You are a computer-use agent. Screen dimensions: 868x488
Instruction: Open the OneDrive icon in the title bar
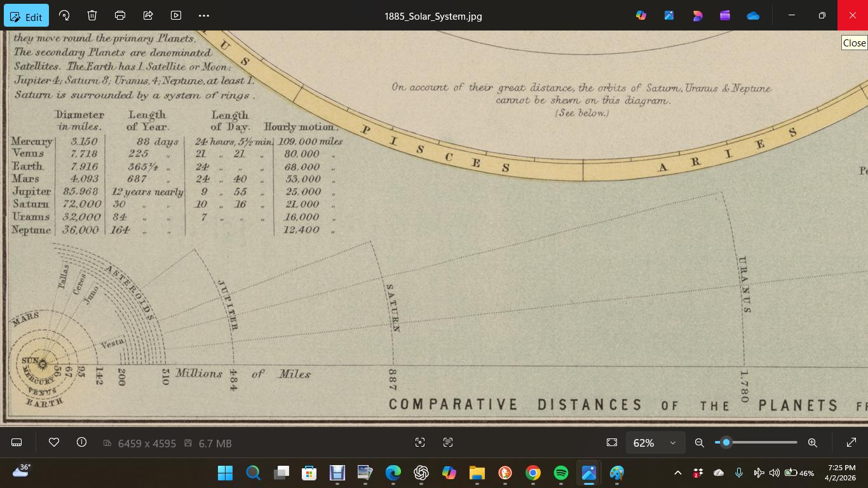tap(753, 15)
